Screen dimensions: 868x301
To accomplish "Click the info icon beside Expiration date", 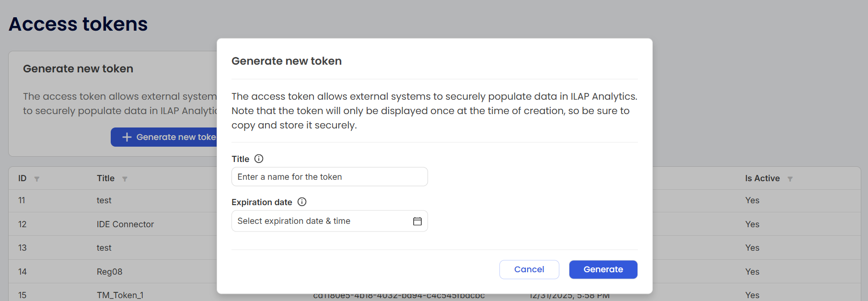I will click(x=302, y=202).
